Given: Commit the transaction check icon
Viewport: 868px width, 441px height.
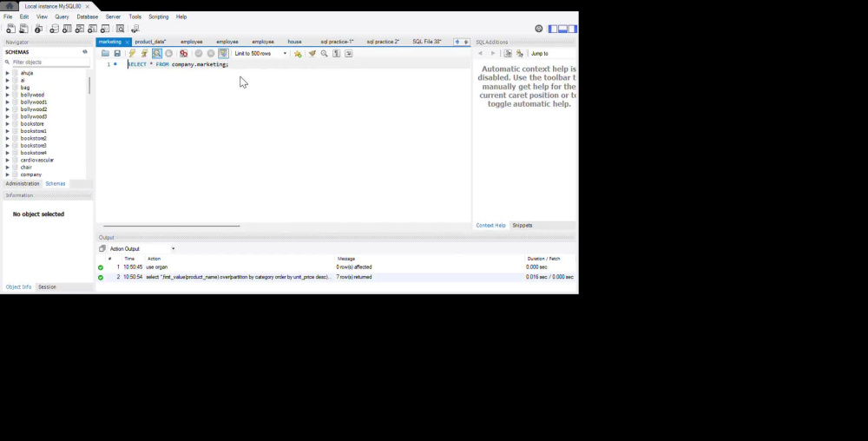Looking at the screenshot, I should (x=198, y=54).
